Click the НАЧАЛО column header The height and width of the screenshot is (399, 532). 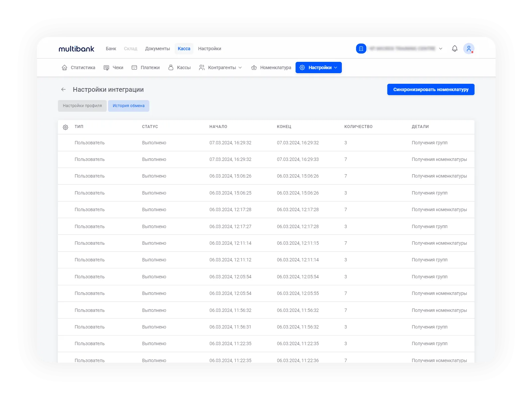[218, 127]
